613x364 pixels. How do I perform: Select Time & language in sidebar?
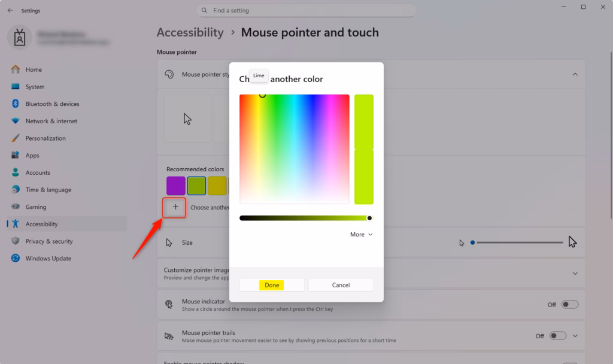click(x=48, y=190)
